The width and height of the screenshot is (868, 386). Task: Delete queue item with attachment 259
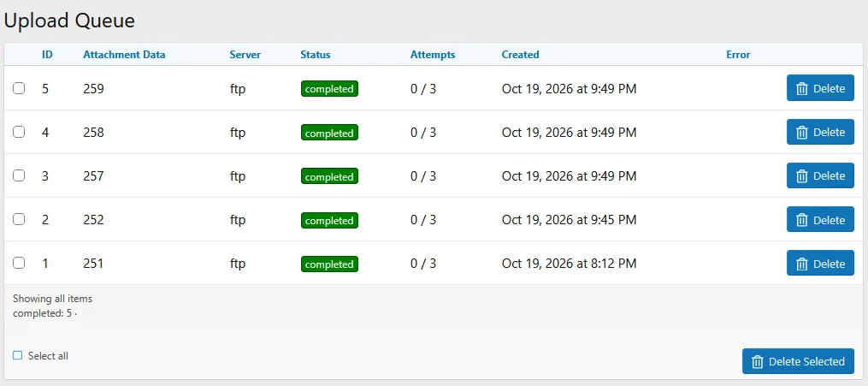(x=820, y=88)
